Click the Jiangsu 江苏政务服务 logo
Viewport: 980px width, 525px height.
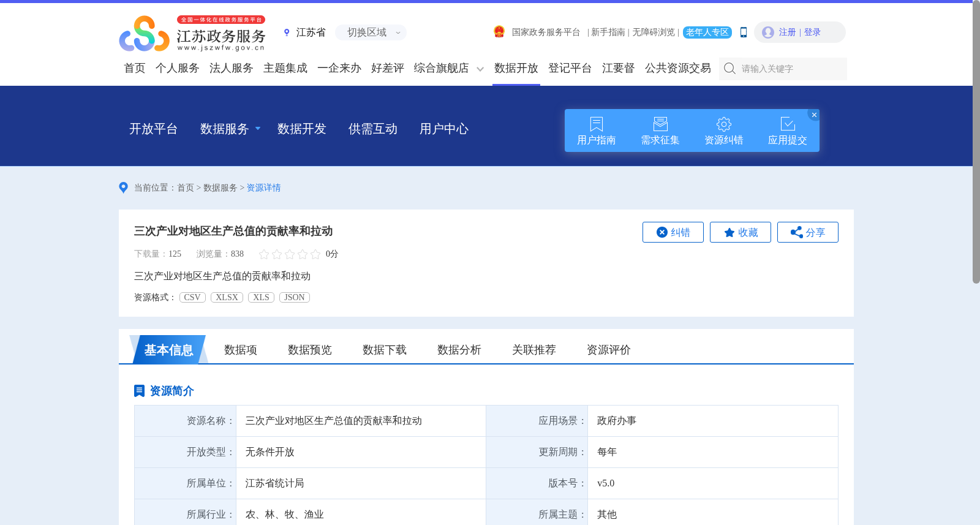tap(192, 33)
